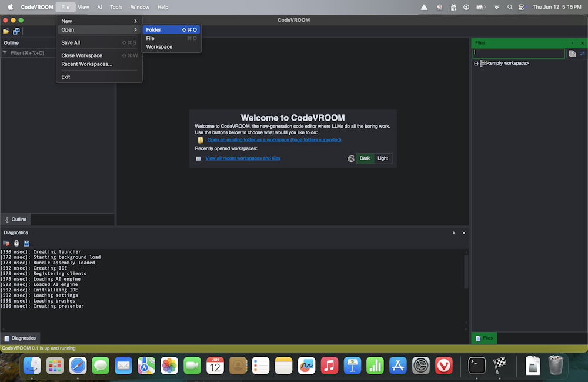The image size is (588, 382).
Task: Clear the Diagnostics log icon
Action: [6, 243]
